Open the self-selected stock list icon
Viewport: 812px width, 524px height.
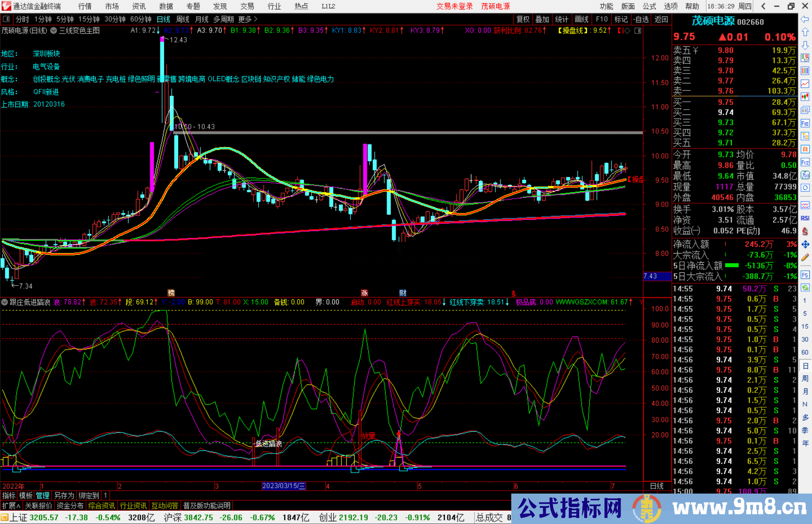[805, 58]
